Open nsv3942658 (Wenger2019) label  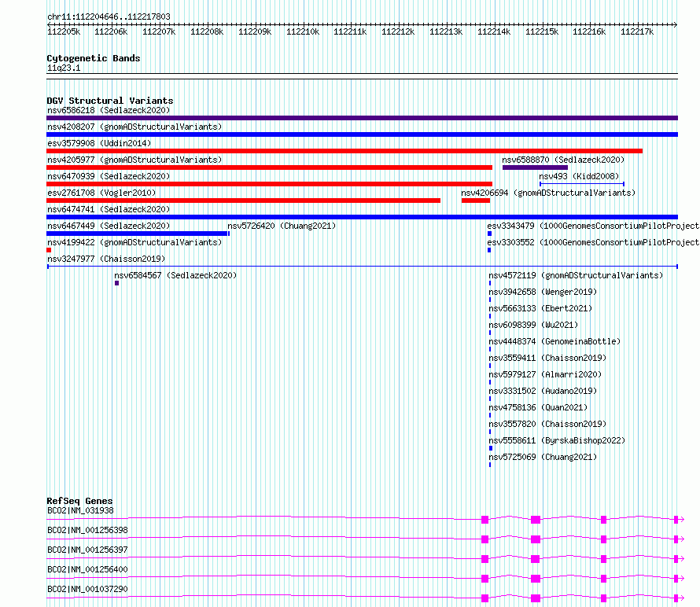pyautogui.click(x=543, y=292)
